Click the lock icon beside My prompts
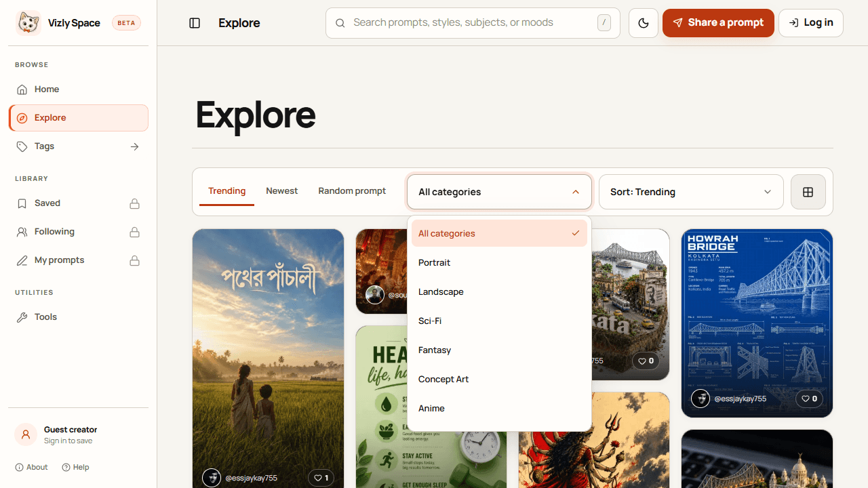The image size is (868, 488). point(134,260)
